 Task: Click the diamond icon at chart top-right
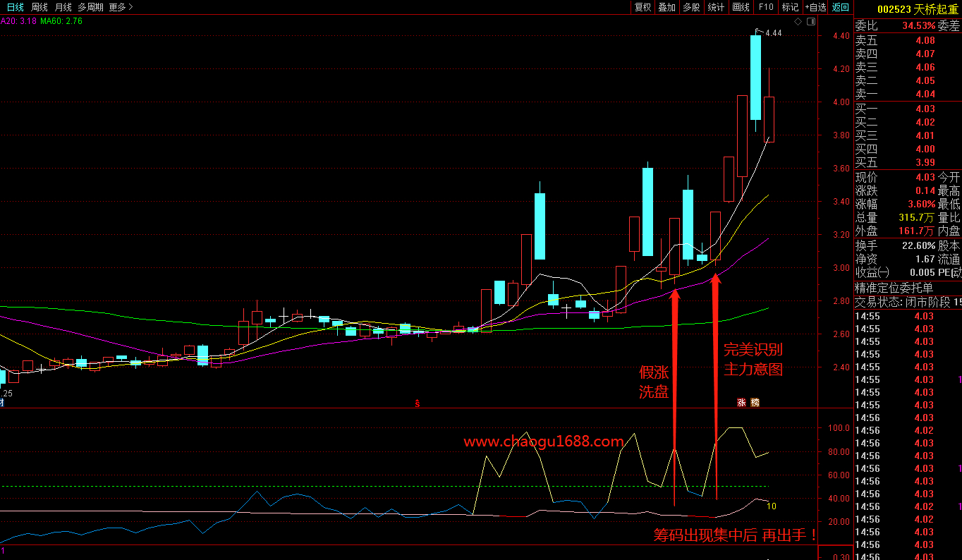[798, 22]
